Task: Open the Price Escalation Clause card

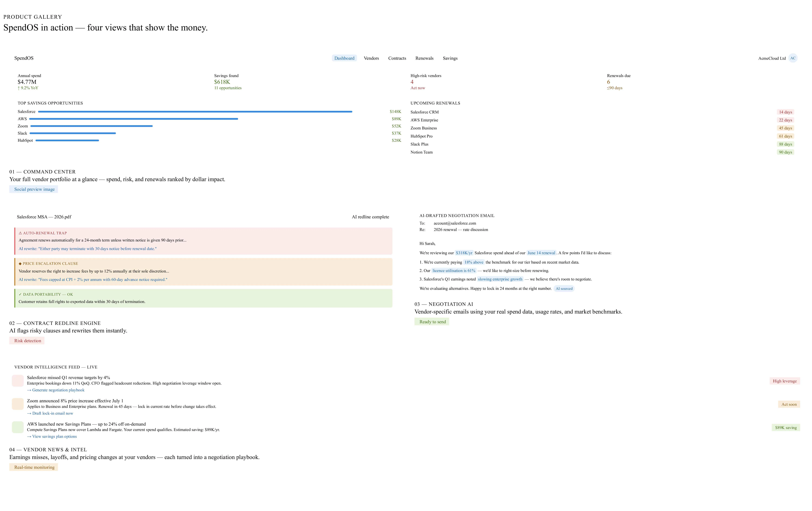Action: tap(203, 272)
